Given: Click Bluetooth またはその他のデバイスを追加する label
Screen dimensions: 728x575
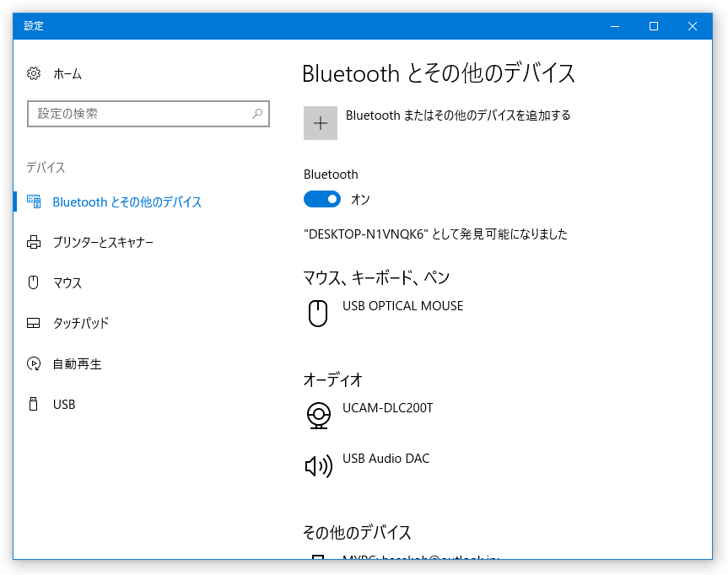Looking at the screenshot, I should (458, 116).
